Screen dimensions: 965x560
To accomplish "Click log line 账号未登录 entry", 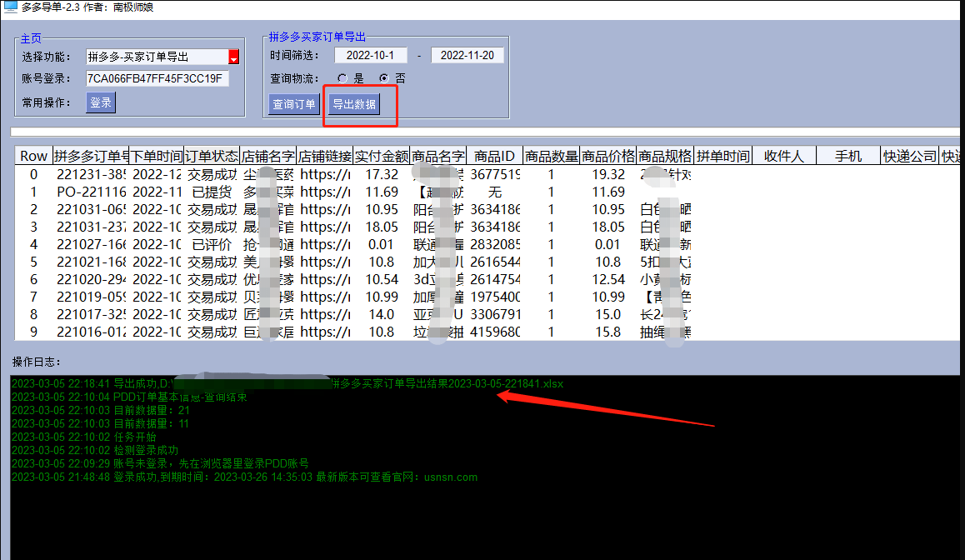I will point(160,463).
